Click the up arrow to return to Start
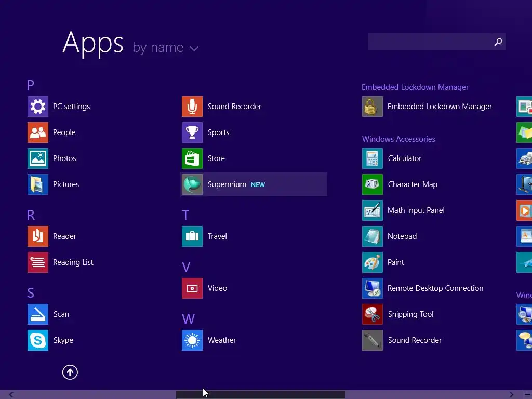This screenshot has width=532, height=399. pos(70,372)
